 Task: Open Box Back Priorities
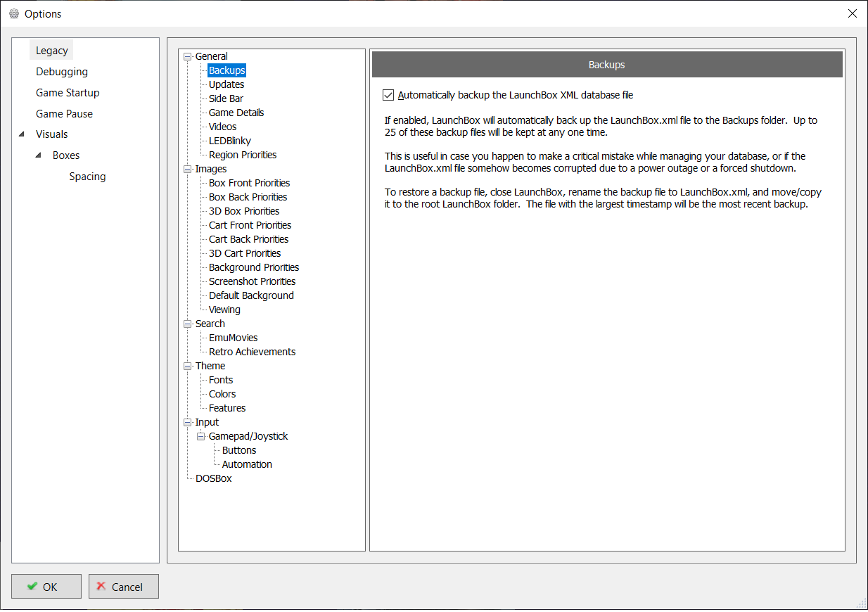click(248, 197)
